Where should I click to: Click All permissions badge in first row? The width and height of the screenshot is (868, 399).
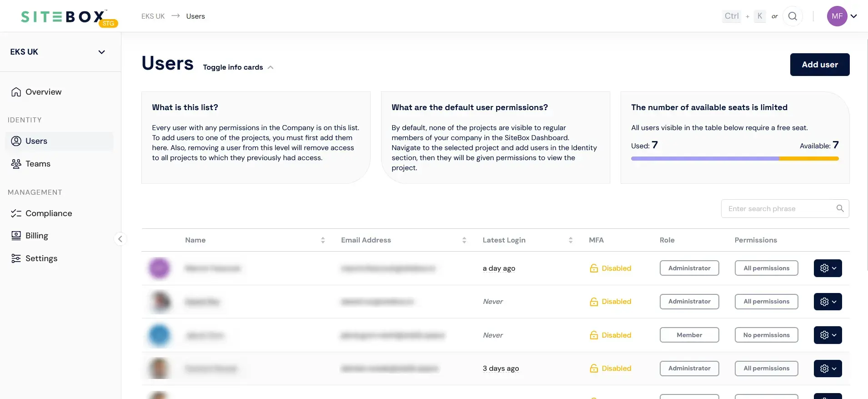click(x=766, y=268)
